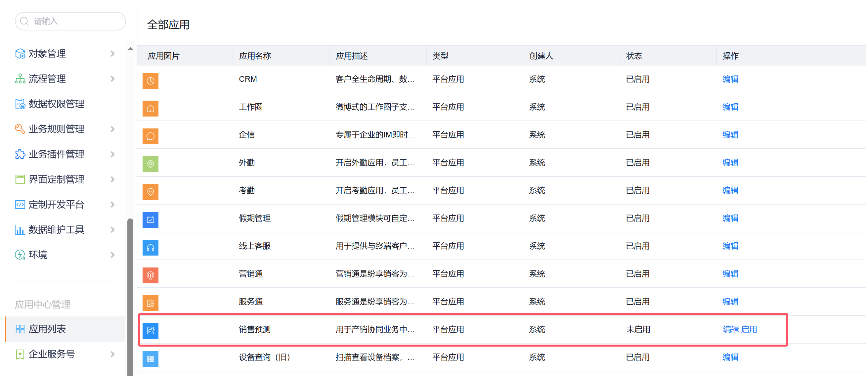Click 启用 link for 销售预测

pyautogui.click(x=749, y=329)
